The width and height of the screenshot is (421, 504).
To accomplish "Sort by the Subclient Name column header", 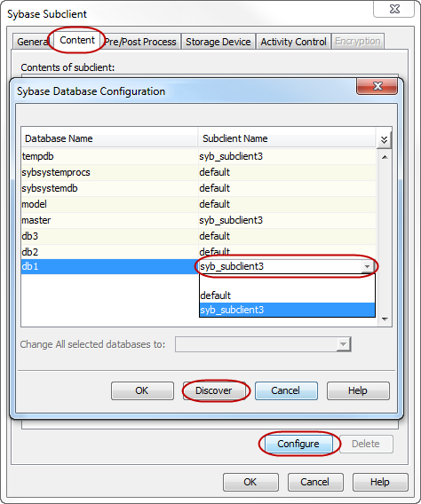I will [287, 138].
